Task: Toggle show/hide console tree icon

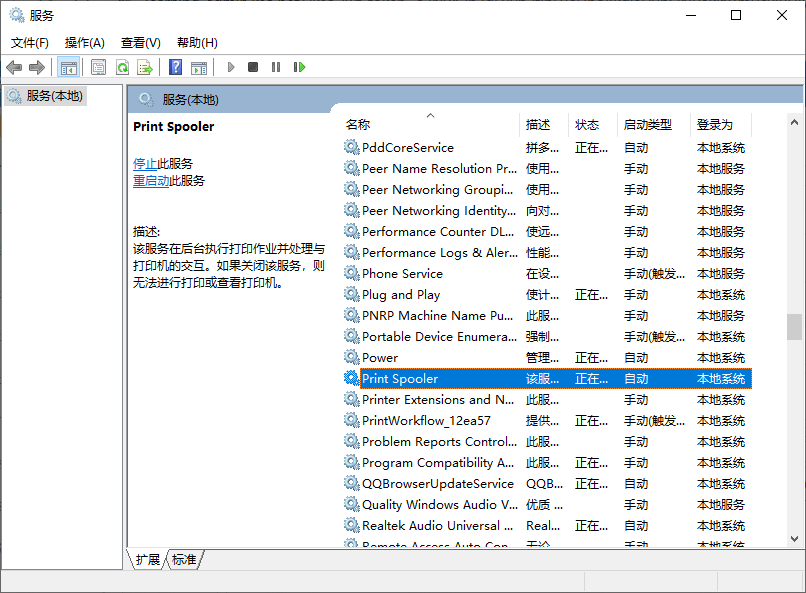Action: coord(68,67)
